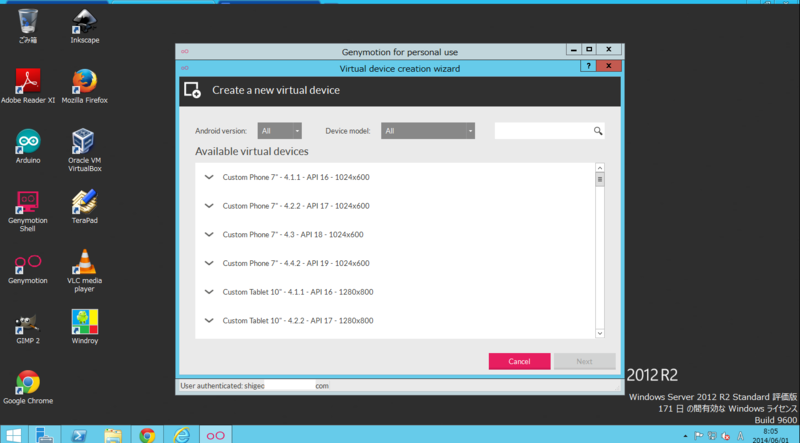
Task: Expand Custom Phone 7" 4.3 API 18 chevron
Action: 209,234
